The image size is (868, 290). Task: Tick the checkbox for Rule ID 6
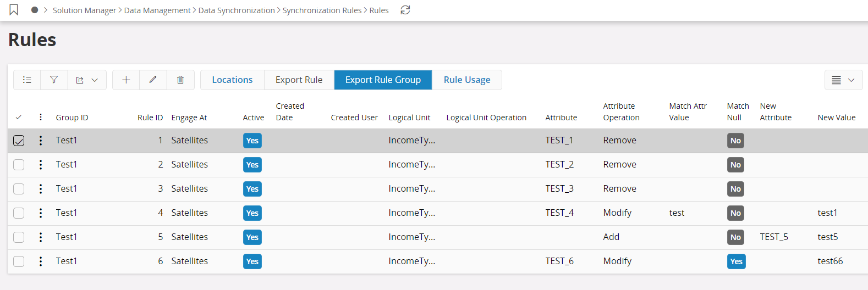(19, 261)
